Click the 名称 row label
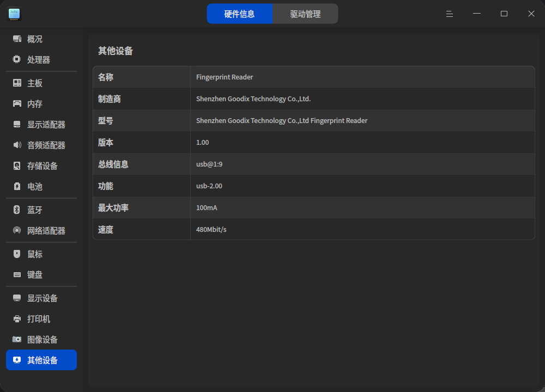 pyautogui.click(x=106, y=77)
